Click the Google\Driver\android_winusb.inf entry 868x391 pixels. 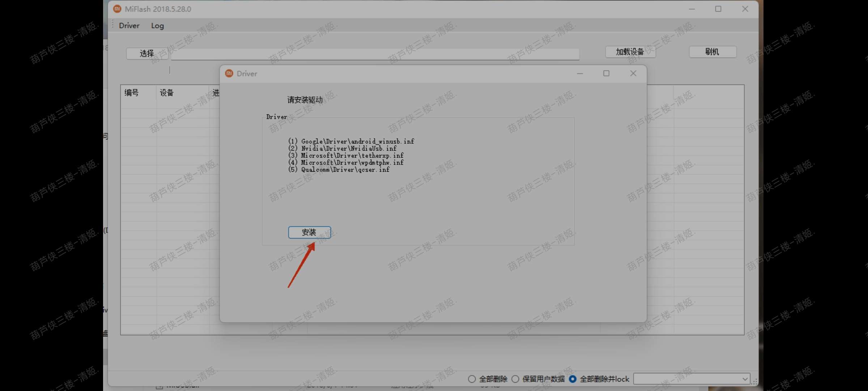[351, 141]
